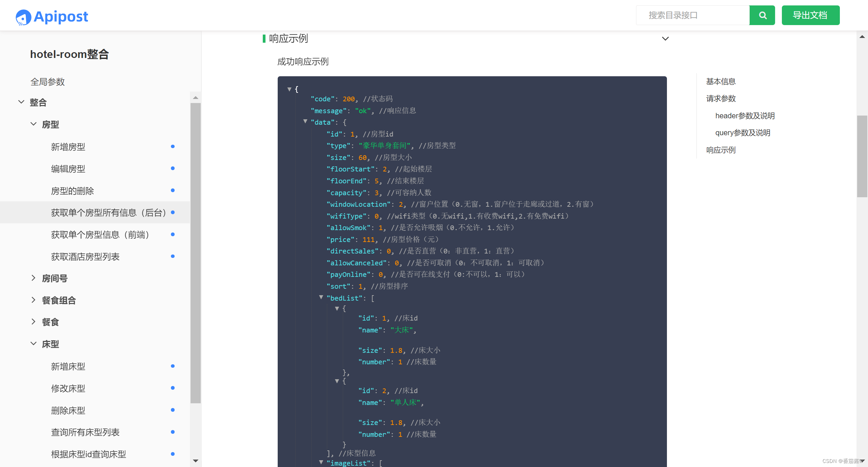The width and height of the screenshot is (868, 467).
Task: Collapse the root JSON object triangle
Action: point(289,89)
